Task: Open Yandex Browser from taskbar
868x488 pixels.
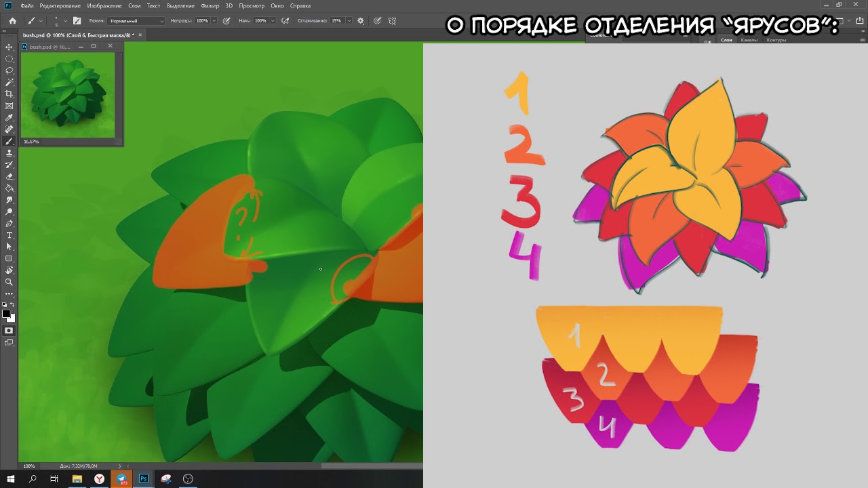Action: 100,479
